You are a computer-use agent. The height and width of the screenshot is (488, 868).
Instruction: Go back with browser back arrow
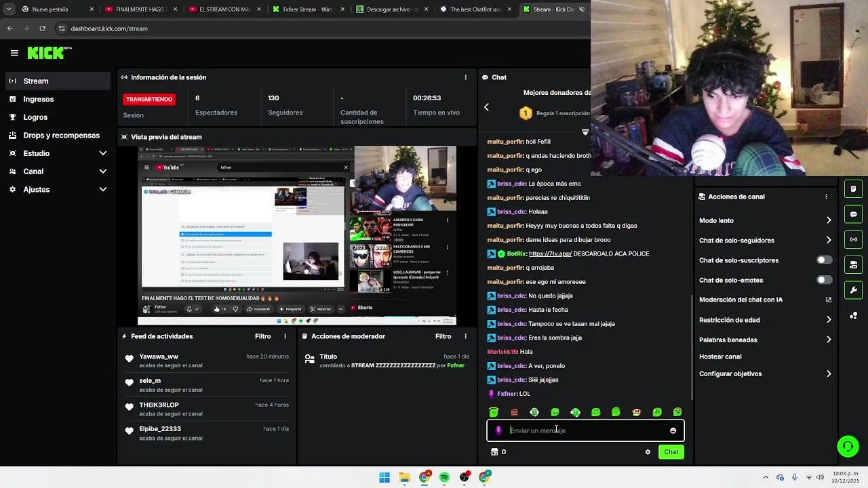pyautogui.click(x=9, y=28)
